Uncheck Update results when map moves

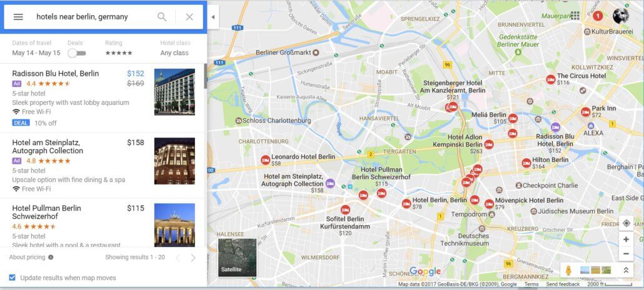13,277
